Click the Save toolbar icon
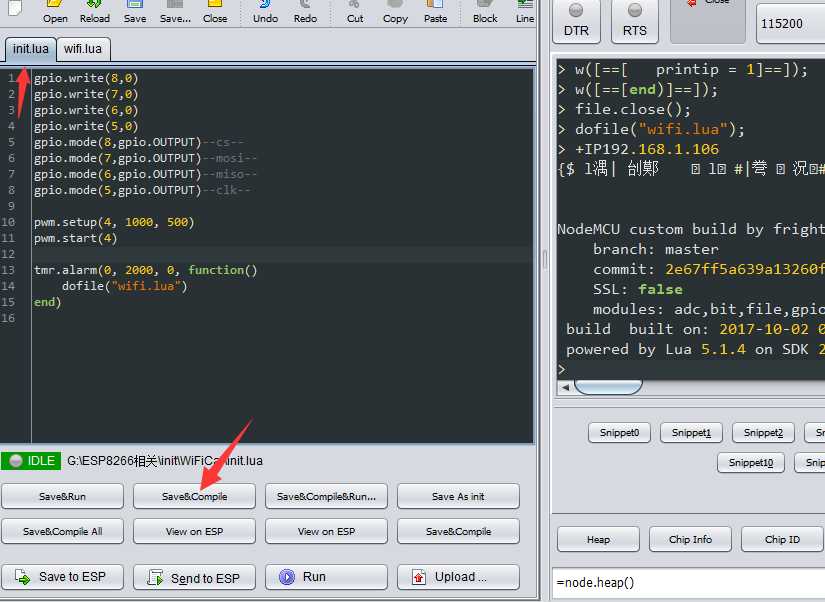The image size is (825, 602). click(x=135, y=13)
